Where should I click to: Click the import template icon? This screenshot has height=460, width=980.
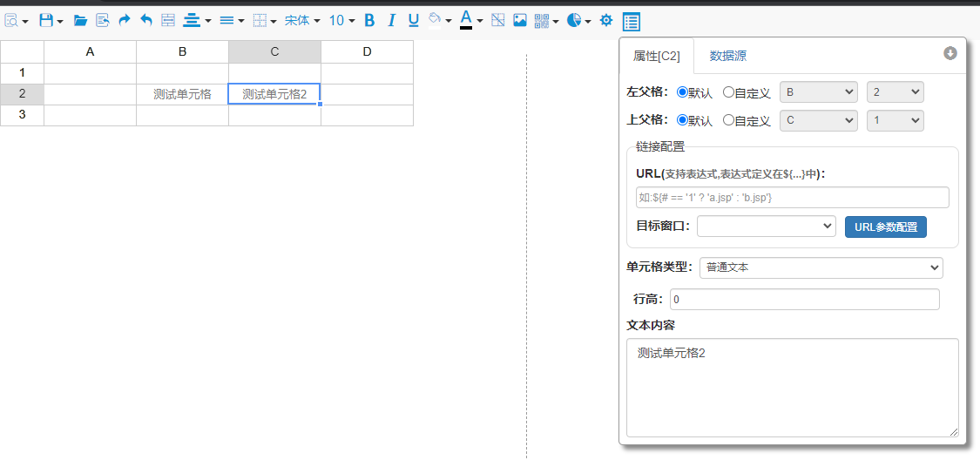tap(103, 21)
